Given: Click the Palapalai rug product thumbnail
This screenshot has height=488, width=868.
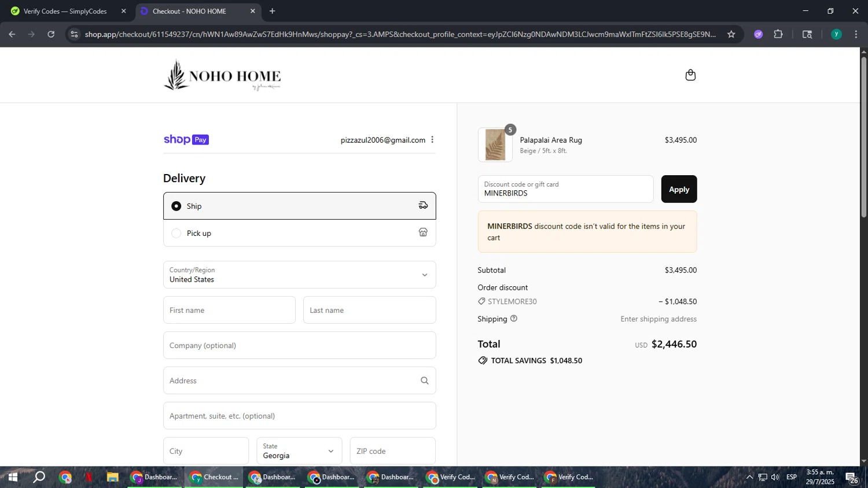Looking at the screenshot, I should [x=495, y=145].
